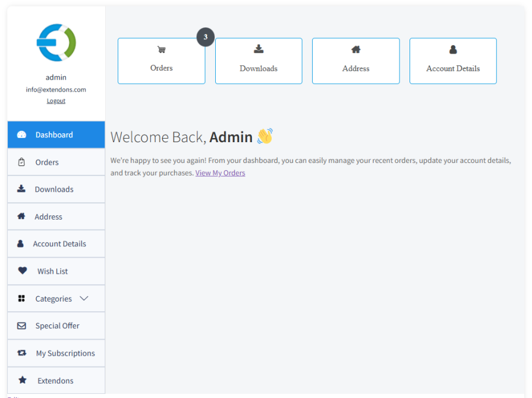Click the envelope icon beside Special Offer
The image size is (532, 398).
[x=23, y=325]
